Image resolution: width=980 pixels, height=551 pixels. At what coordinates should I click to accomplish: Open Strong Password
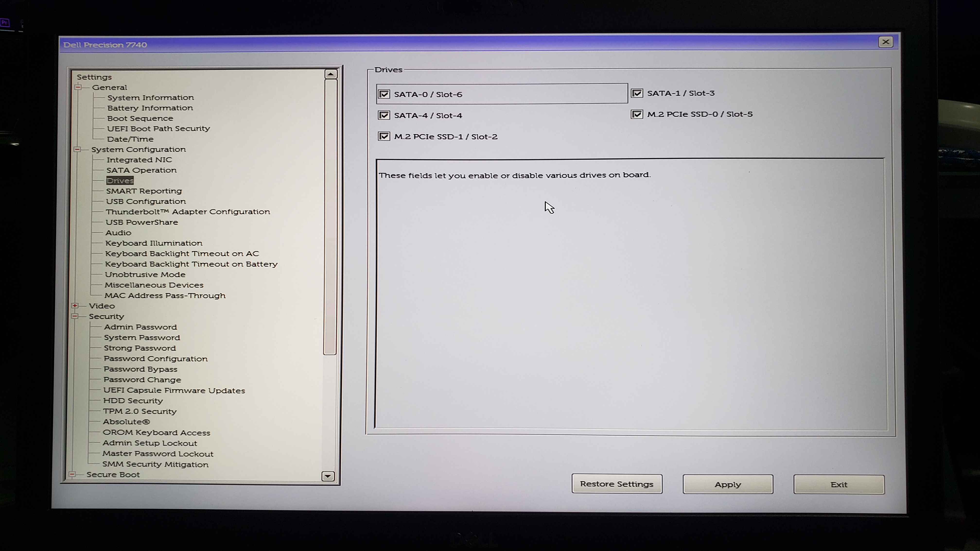pos(140,348)
